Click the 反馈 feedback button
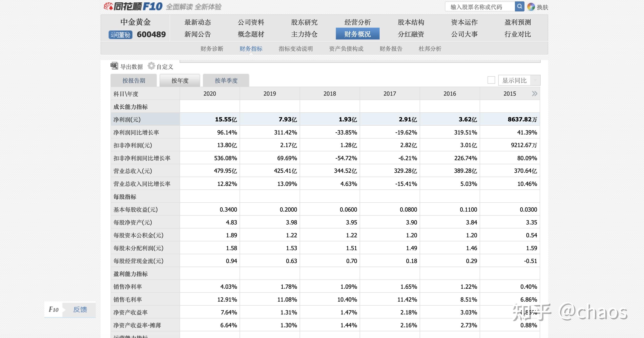 80,309
